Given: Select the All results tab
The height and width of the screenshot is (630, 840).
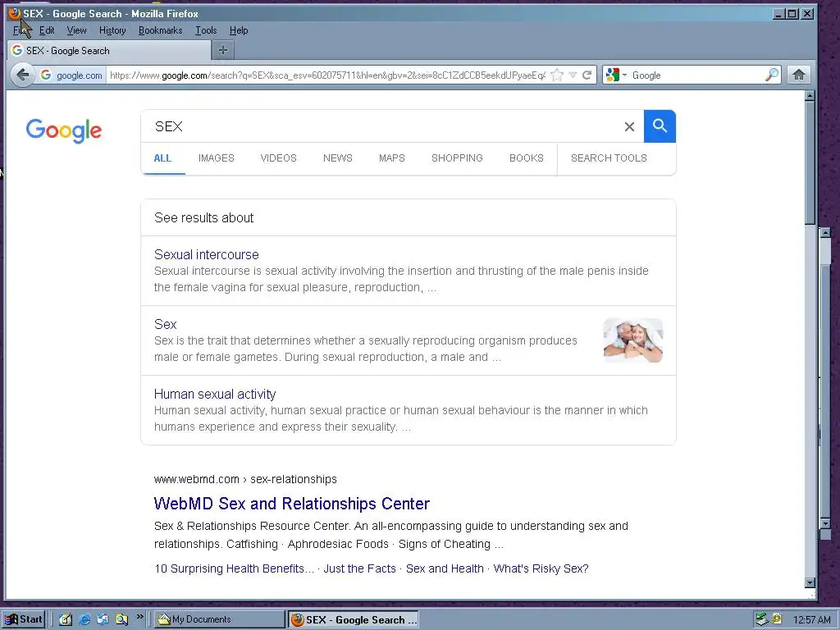Looking at the screenshot, I should coord(162,158).
